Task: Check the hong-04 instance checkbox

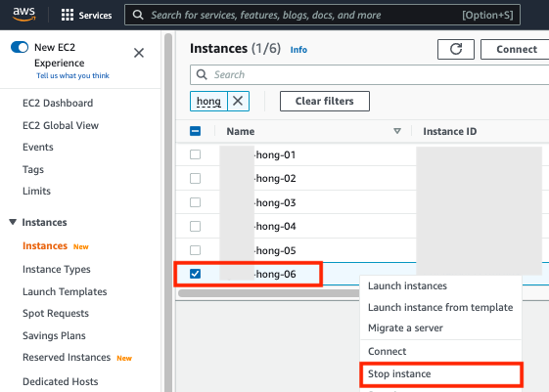Action: coord(196,226)
